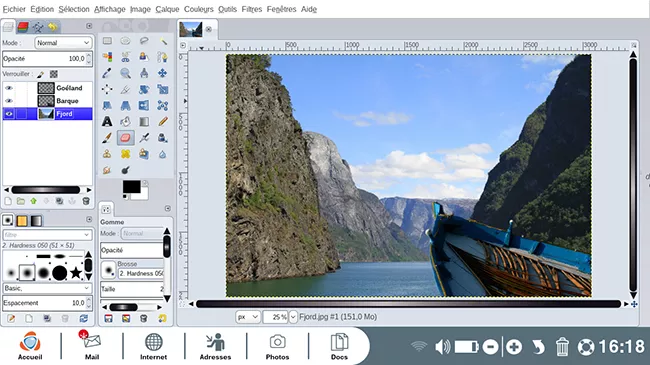Open the Mail application
650x365 pixels.
pos(92,345)
